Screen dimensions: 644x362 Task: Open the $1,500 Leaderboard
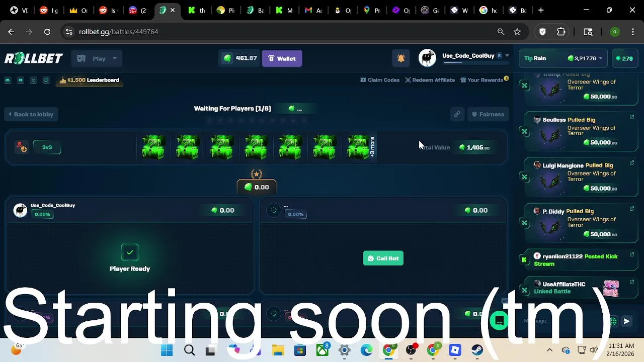(90, 80)
